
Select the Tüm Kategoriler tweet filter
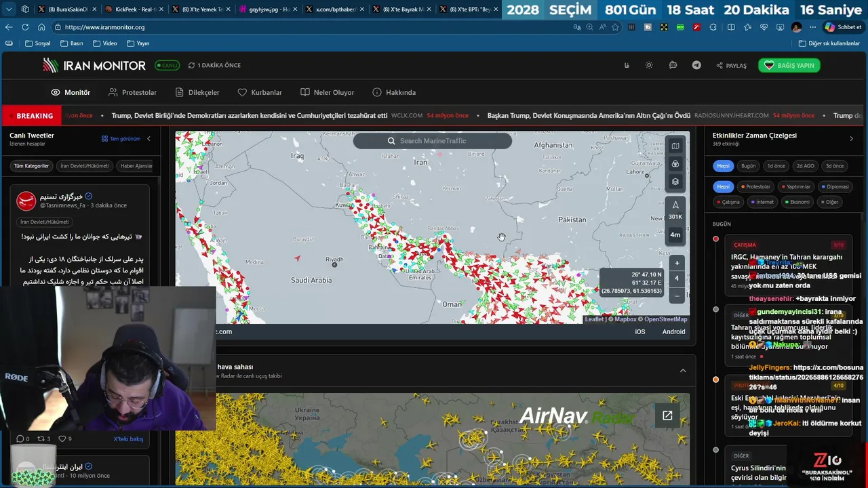coord(32,166)
